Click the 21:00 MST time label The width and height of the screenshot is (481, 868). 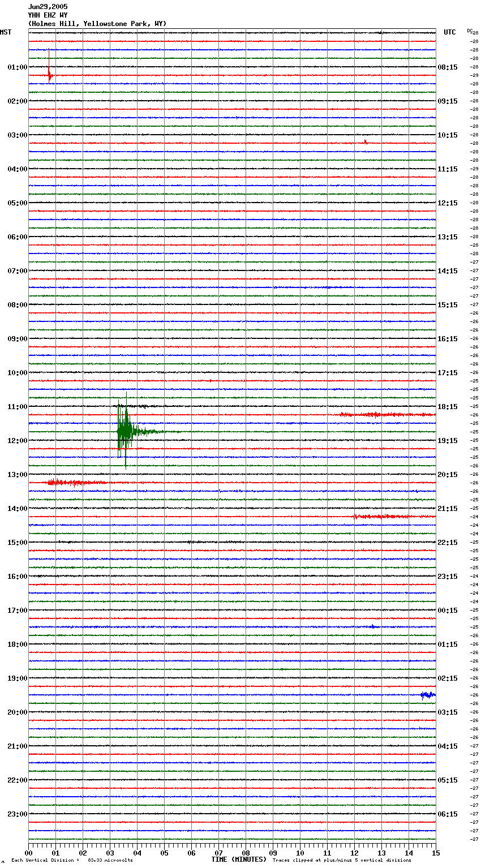point(18,746)
